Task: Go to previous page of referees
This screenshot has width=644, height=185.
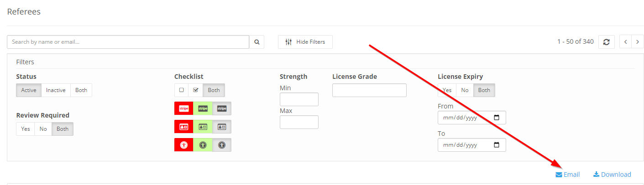Action: click(625, 42)
